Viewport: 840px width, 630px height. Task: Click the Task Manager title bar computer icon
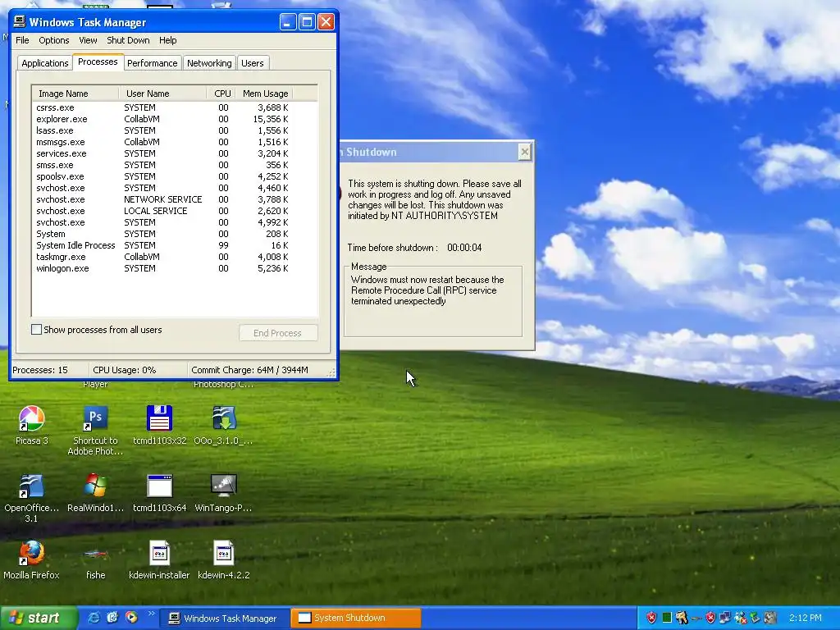click(20, 22)
